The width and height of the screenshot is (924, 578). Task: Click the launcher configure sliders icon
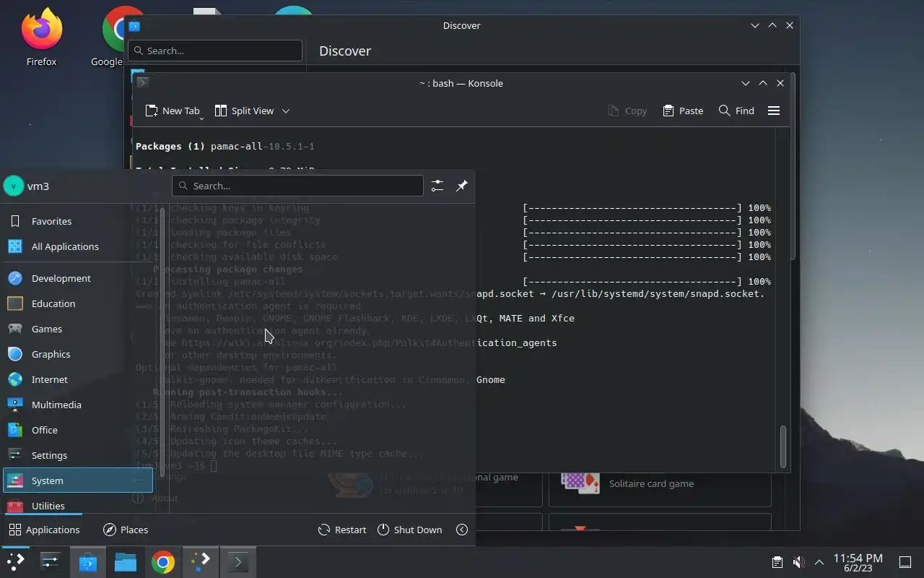[x=437, y=186]
